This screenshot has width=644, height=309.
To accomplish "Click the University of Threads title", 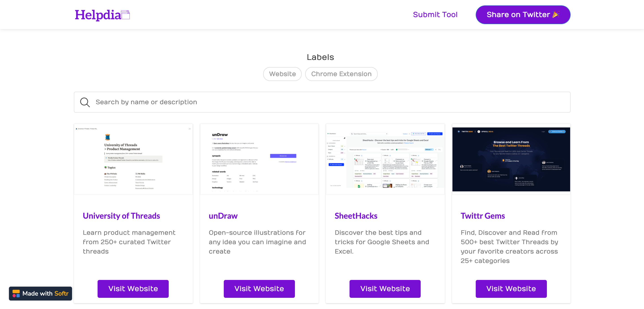I will pyautogui.click(x=121, y=216).
